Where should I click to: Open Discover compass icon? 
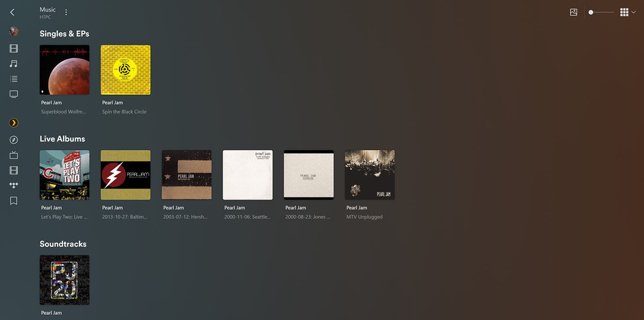[x=13, y=140]
